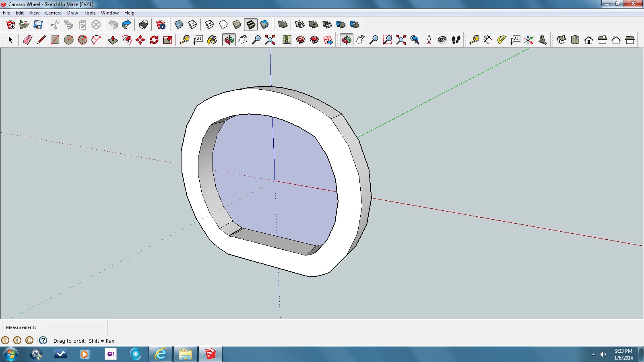Activate the Walk footprints tool
This screenshot has height=362, width=644.
pos(456,40)
